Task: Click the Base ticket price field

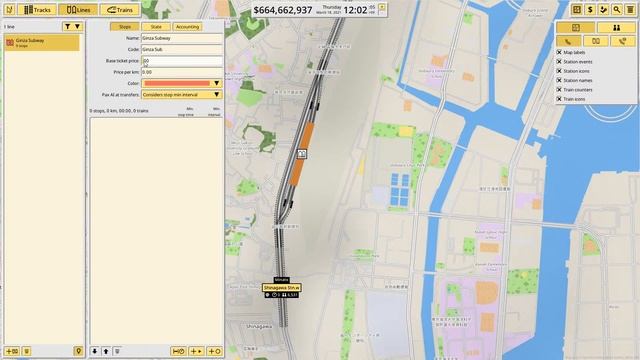Action: point(182,61)
